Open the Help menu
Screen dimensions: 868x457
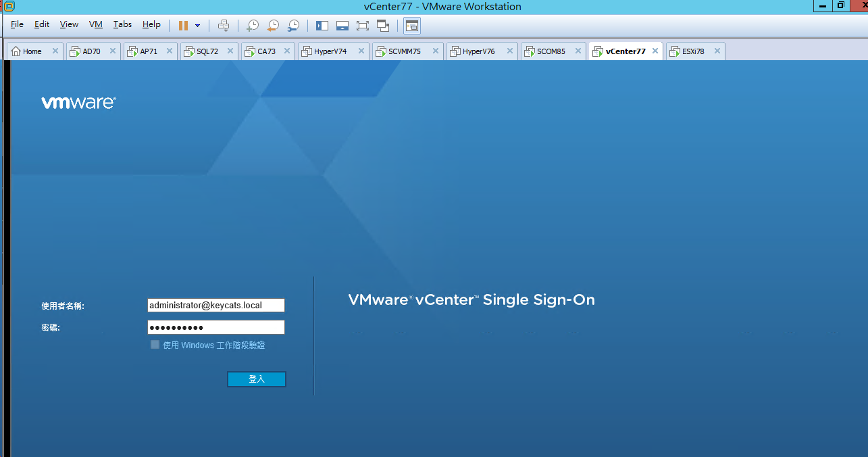[151, 24]
